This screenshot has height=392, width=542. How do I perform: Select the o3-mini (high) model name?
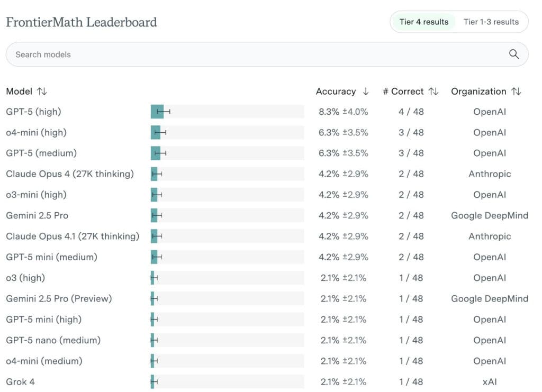[x=37, y=195]
